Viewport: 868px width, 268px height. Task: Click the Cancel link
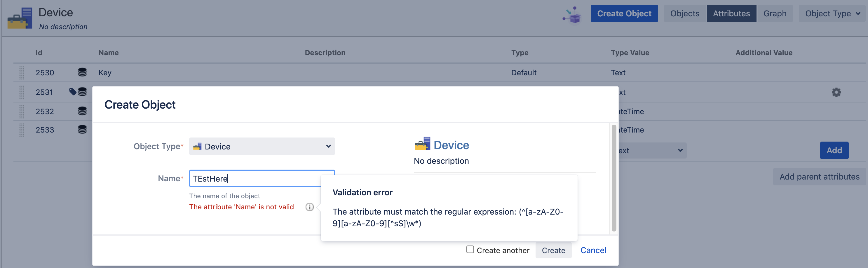(593, 250)
